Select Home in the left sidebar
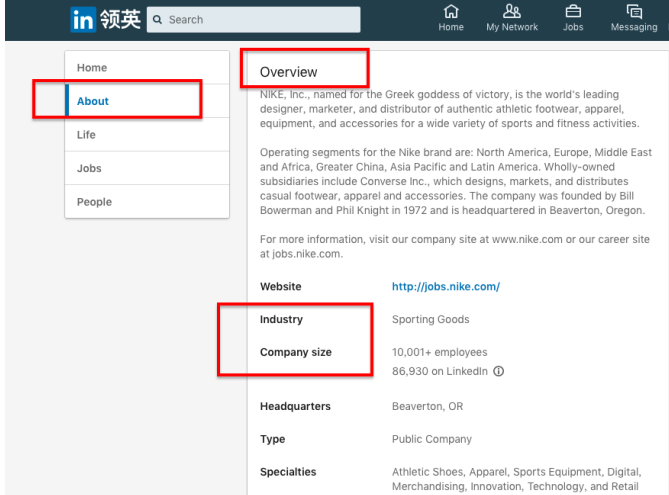Image resolution: width=669 pixels, height=495 pixels. (x=92, y=68)
